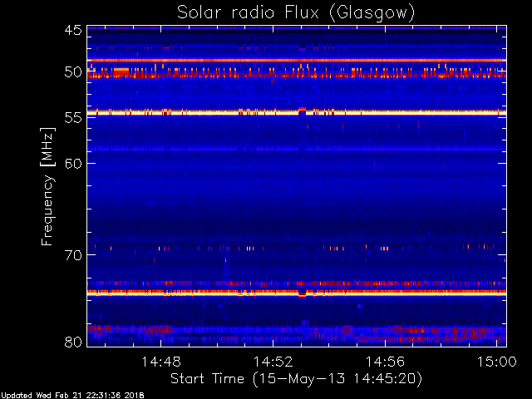The image size is (532, 399).
Task: Click the bright yellow emission band near 55 MHz
Action: click(x=297, y=113)
